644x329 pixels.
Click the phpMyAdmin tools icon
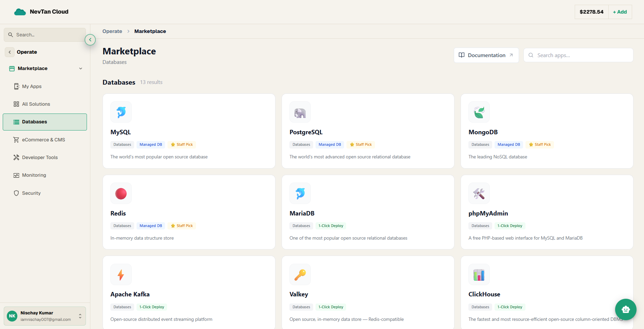[479, 193]
